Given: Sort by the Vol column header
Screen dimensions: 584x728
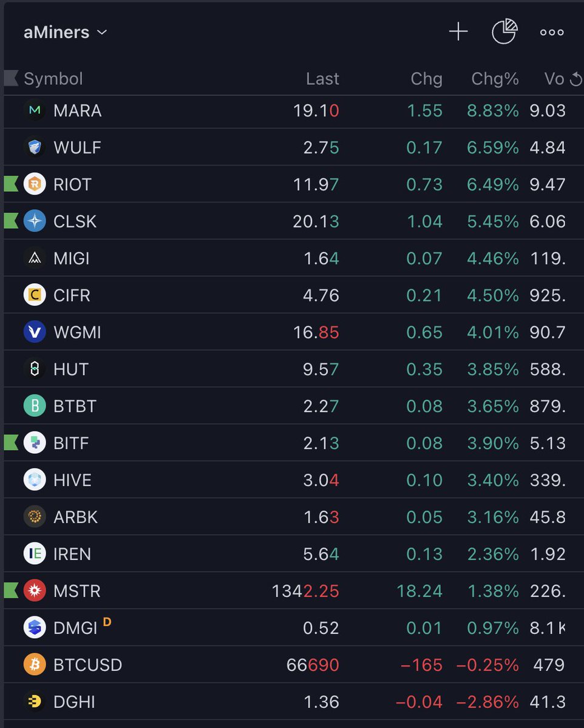Looking at the screenshot, I should pos(554,79).
